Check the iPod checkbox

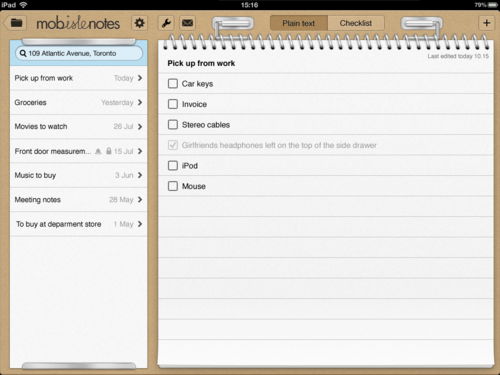[x=173, y=166]
